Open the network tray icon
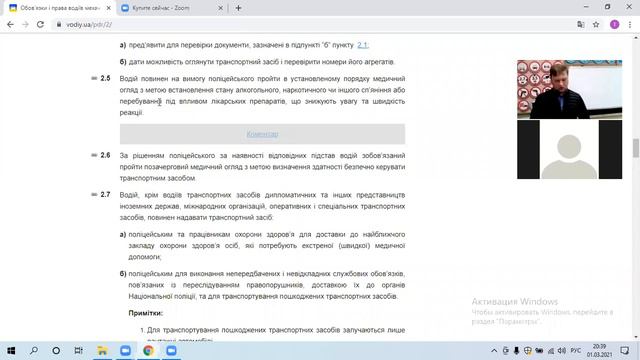The image size is (640, 360). coord(551,351)
